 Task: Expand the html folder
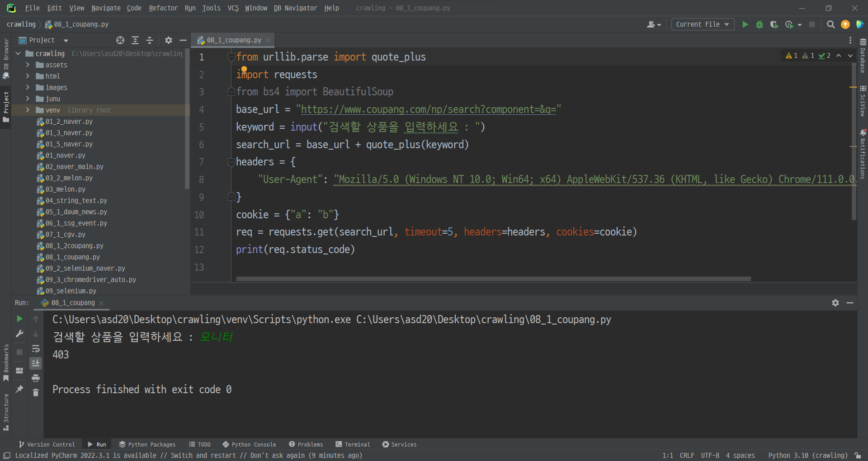tap(28, 76)
